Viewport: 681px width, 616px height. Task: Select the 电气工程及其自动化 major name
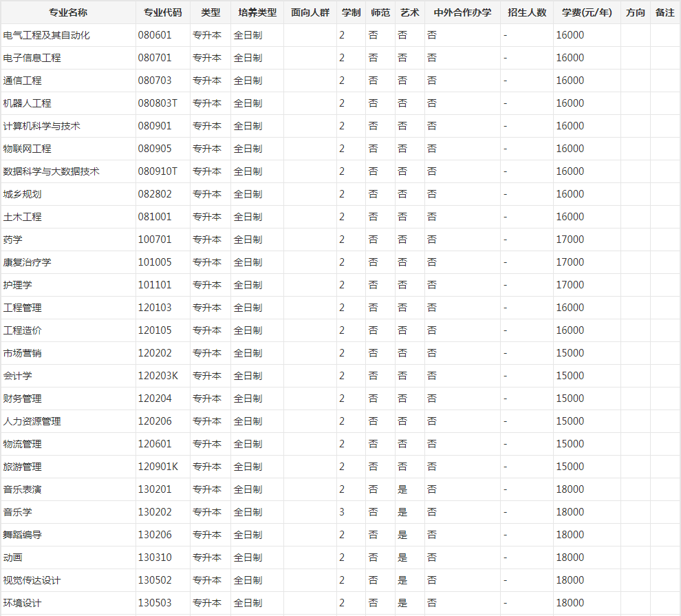[x=47, y=35]
